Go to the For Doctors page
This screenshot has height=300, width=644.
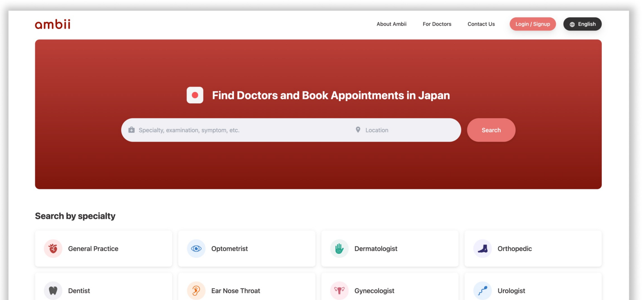[x=437, y=24]
